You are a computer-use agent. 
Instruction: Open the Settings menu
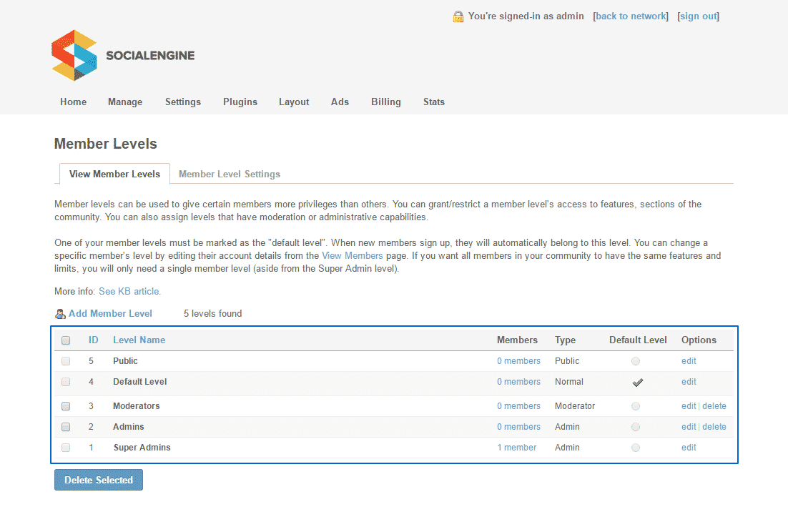coord(183,102)
